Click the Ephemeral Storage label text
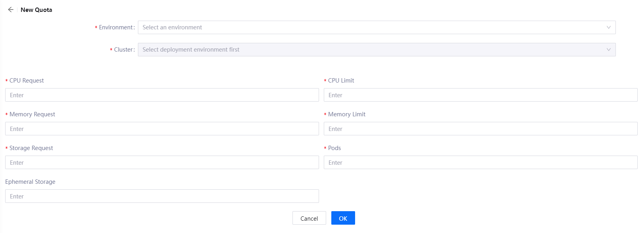Image resolution: width=644 pixels, height=233 pixels. [x=30, y=182]
